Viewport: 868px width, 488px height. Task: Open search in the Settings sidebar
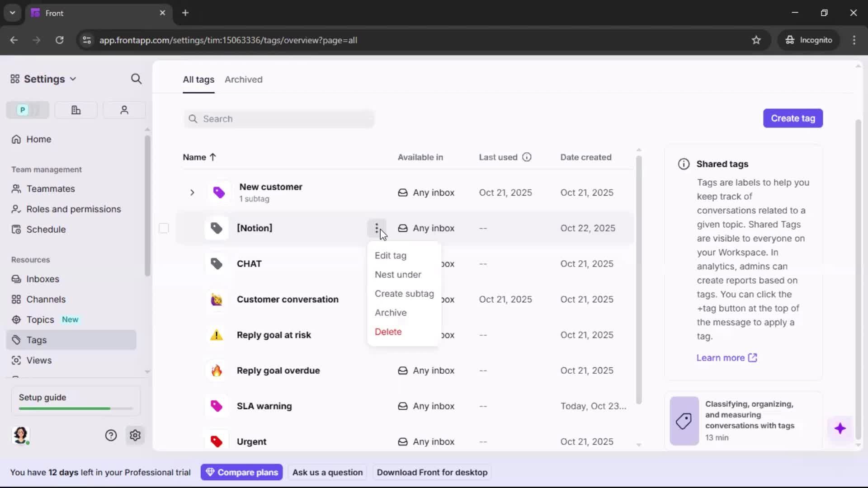[136, 79]
